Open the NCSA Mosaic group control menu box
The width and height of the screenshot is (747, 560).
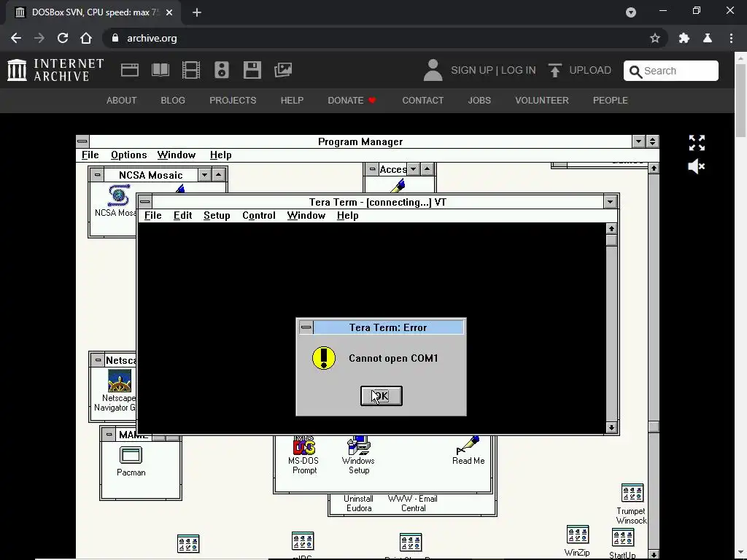(x=97, y=175)
